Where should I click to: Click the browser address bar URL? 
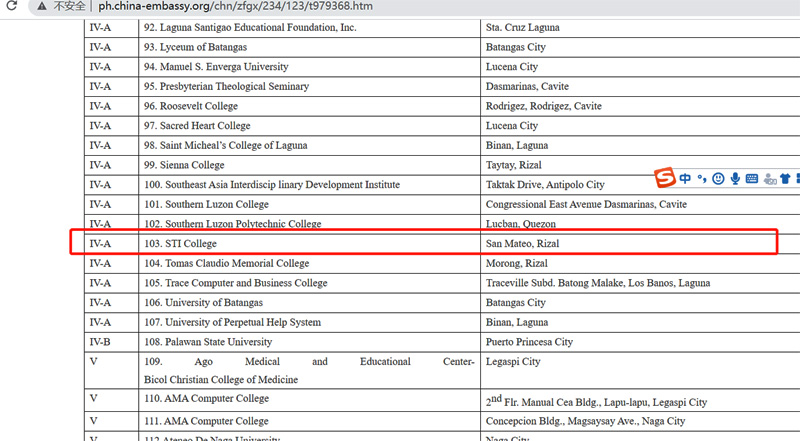coord(235,6)
